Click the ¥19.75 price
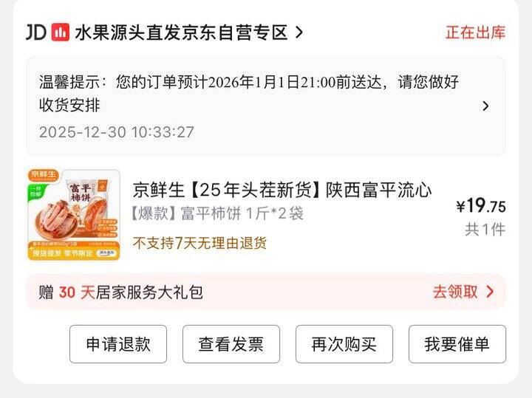 (x=481, y=205)
